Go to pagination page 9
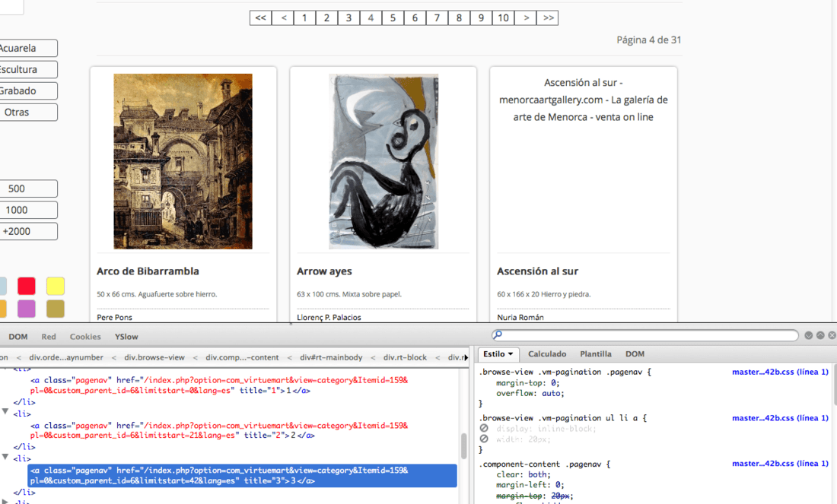The height and width of the screenshot is (504, 837). click(x=481, y=18)
